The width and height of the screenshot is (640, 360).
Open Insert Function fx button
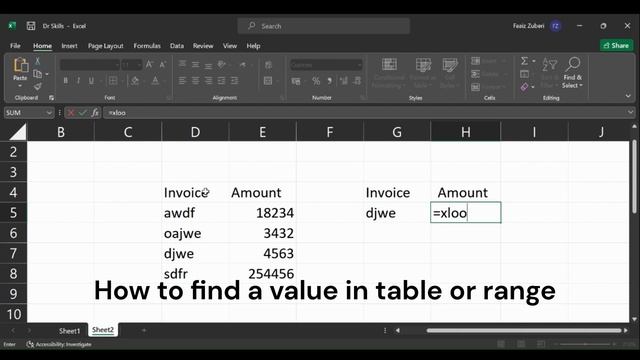(95, 113)
